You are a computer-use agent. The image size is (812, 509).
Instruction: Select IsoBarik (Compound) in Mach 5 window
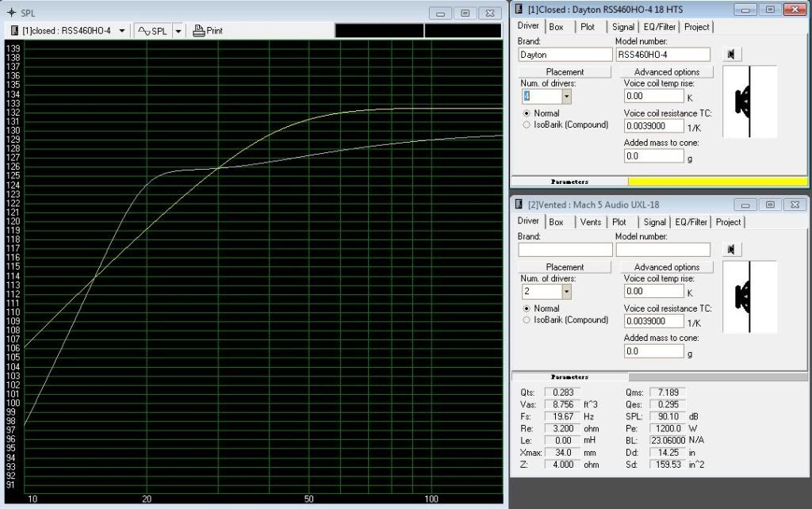pos(527,320)
